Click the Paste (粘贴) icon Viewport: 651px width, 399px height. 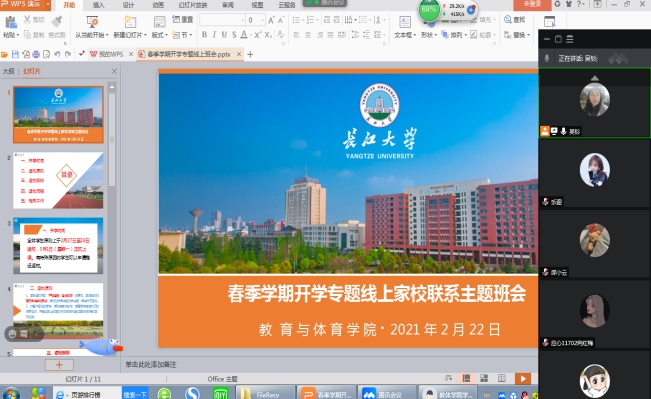click(11, 22)
